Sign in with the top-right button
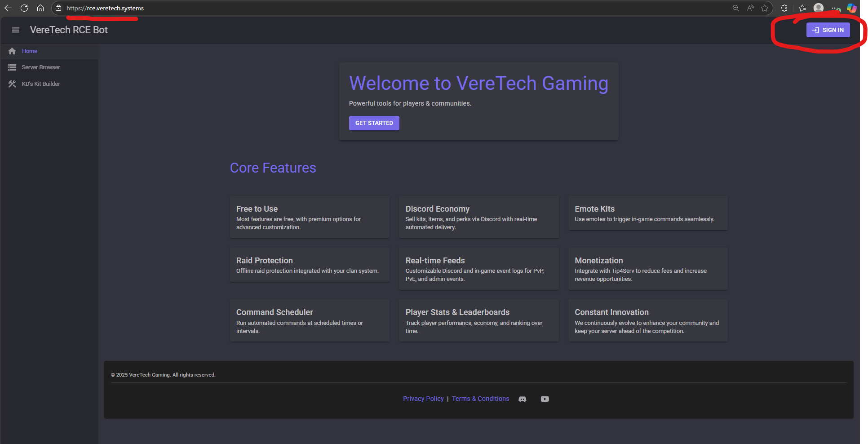The image size is (868, 444). [828, 30]
